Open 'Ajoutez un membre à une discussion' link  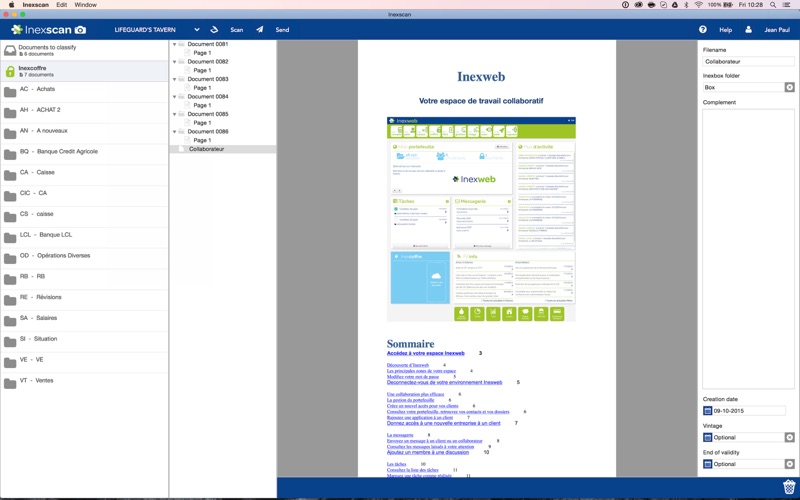[428, 452]
